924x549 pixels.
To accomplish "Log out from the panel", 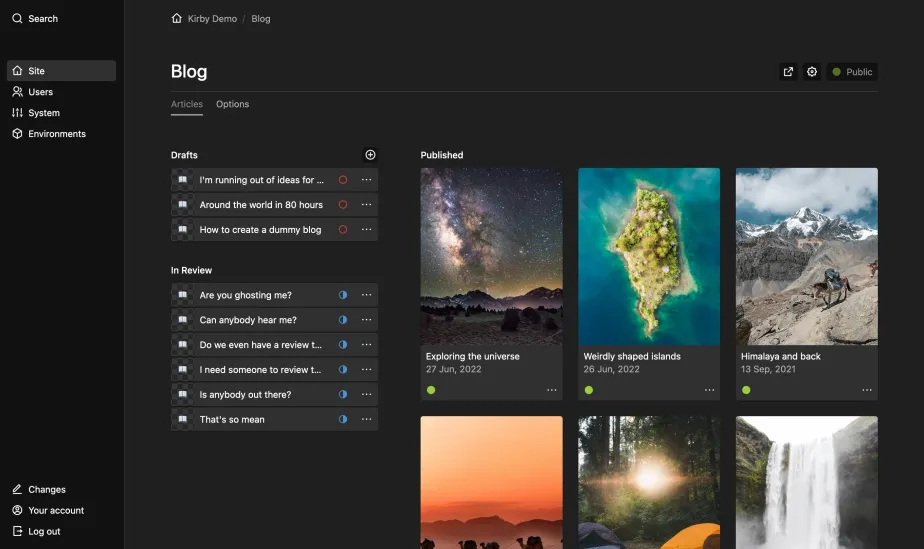I will [x=43, y=531].
